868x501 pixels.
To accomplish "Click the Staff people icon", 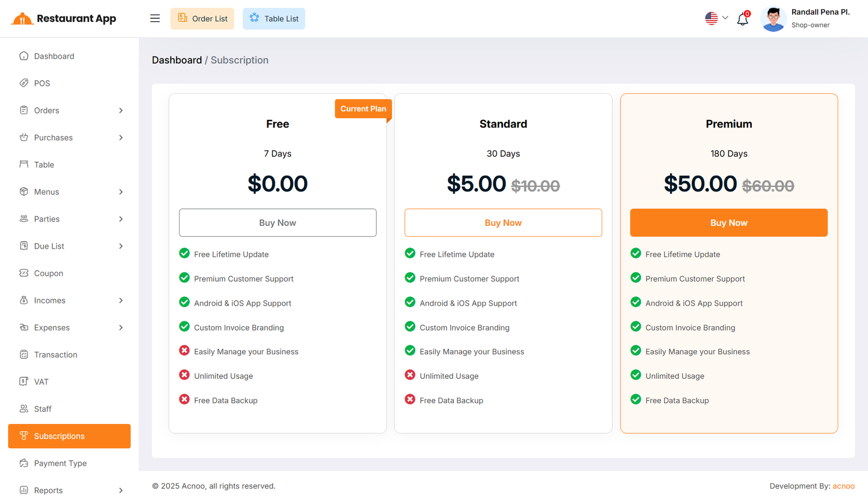I will tap(24, 409).
